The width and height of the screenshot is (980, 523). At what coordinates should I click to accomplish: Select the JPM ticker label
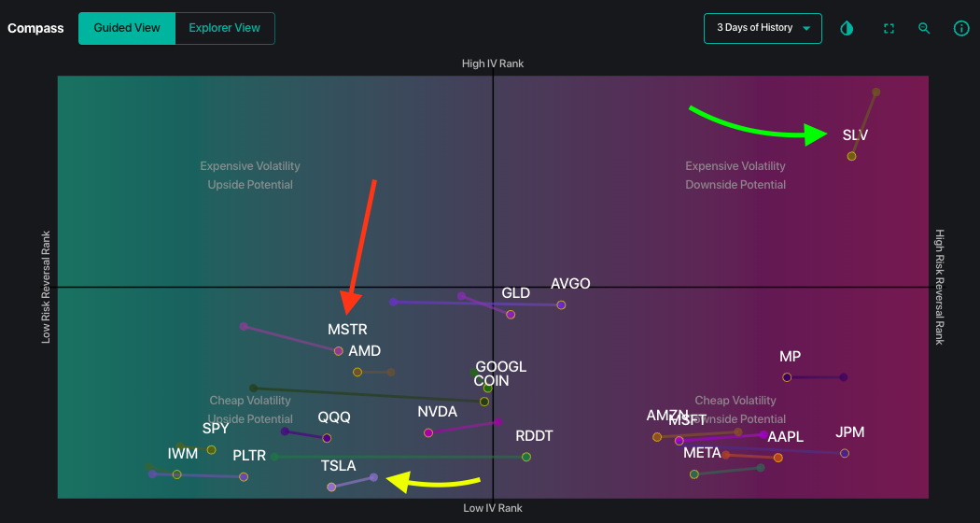pyautogui.click(x=850, y=432)
